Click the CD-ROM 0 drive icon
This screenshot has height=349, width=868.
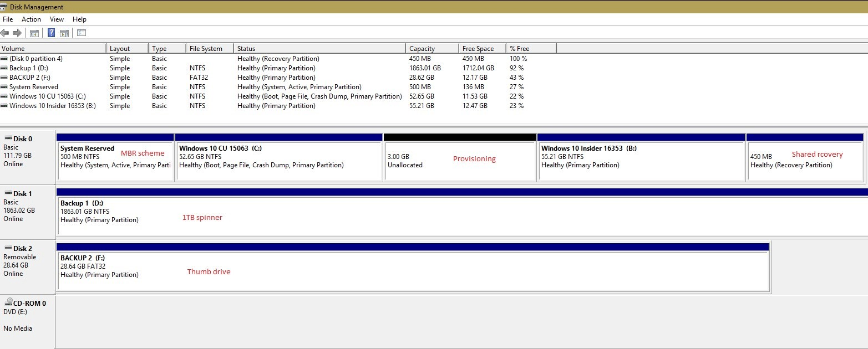(x=8, y=302)
